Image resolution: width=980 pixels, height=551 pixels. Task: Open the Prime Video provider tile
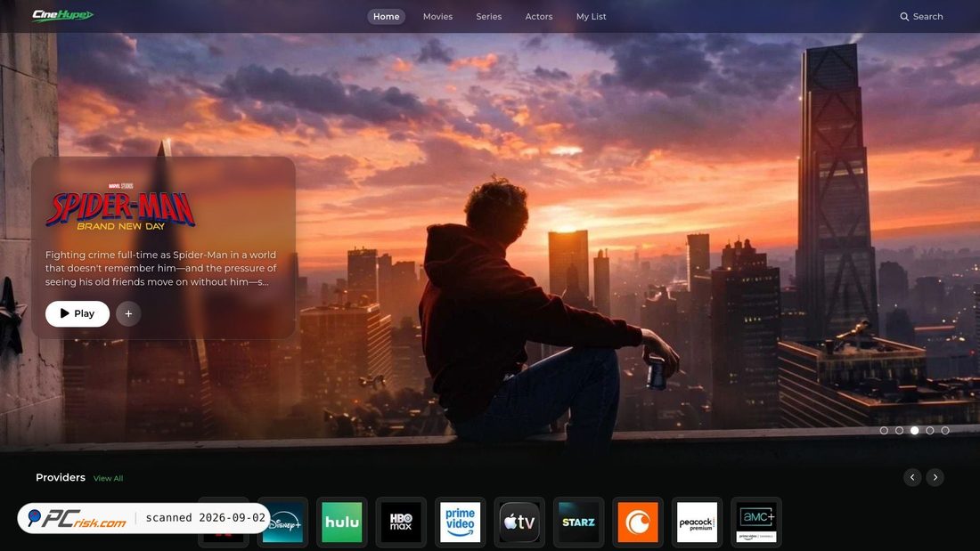pyautogui.click(x=460, y=523)
